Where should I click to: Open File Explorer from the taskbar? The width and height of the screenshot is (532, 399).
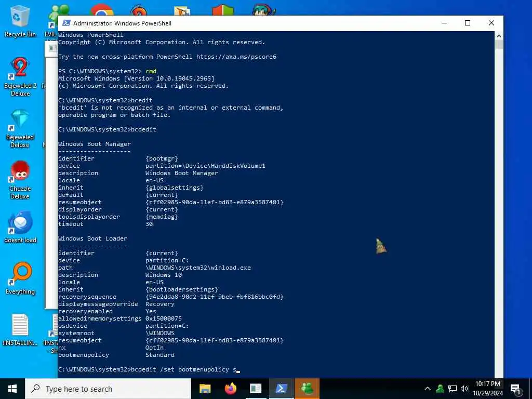(x=205, y=389)
